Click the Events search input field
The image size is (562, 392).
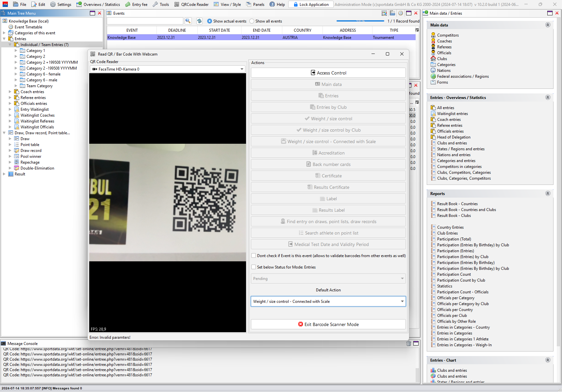click(145, 21)
